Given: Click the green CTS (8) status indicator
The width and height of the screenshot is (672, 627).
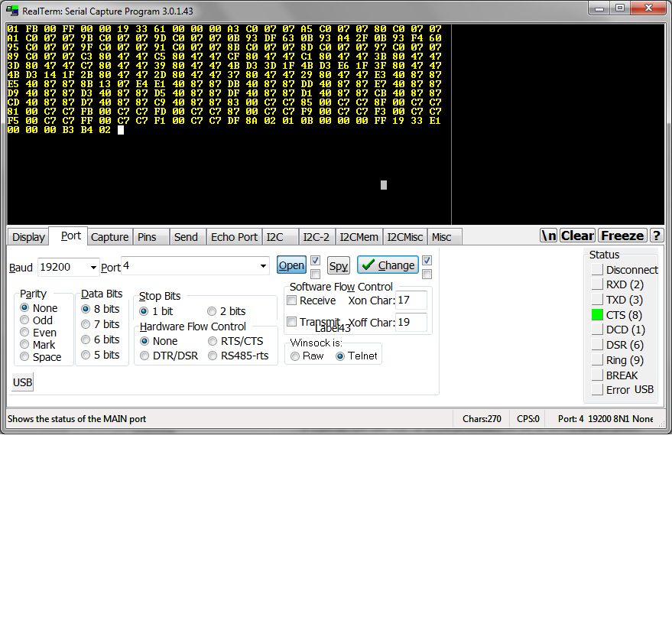Looking at the screenshot, I should click(597, 315).
